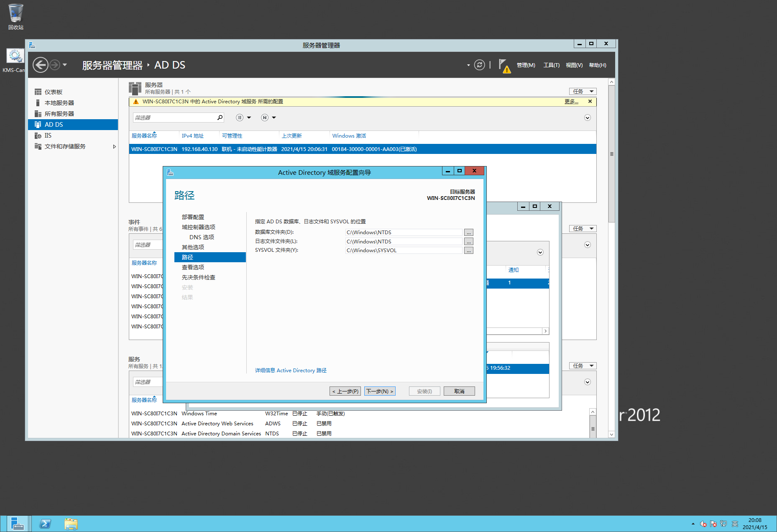
Task: Sort by IPv4 Address column
Action: coord(193,136)
